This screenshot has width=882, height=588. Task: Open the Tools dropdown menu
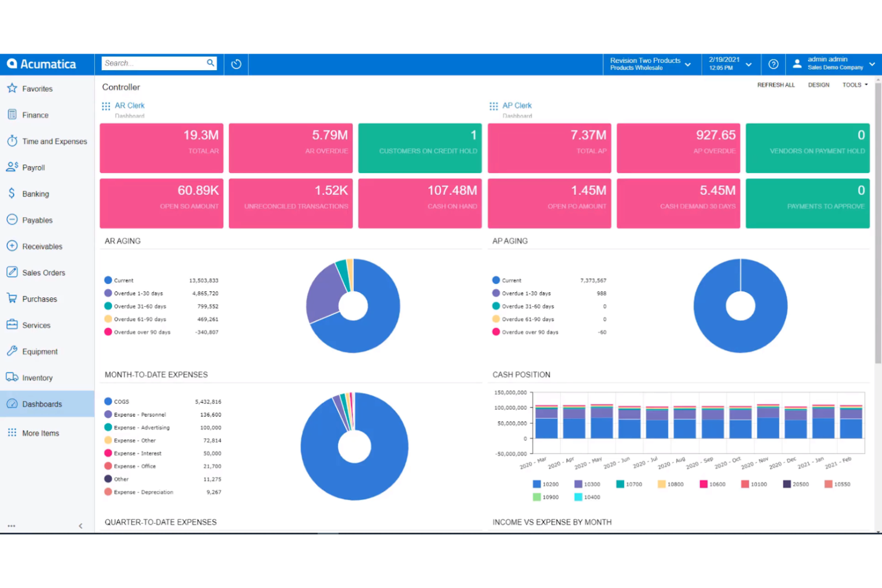pyautogui.click(x=855, y=85)
